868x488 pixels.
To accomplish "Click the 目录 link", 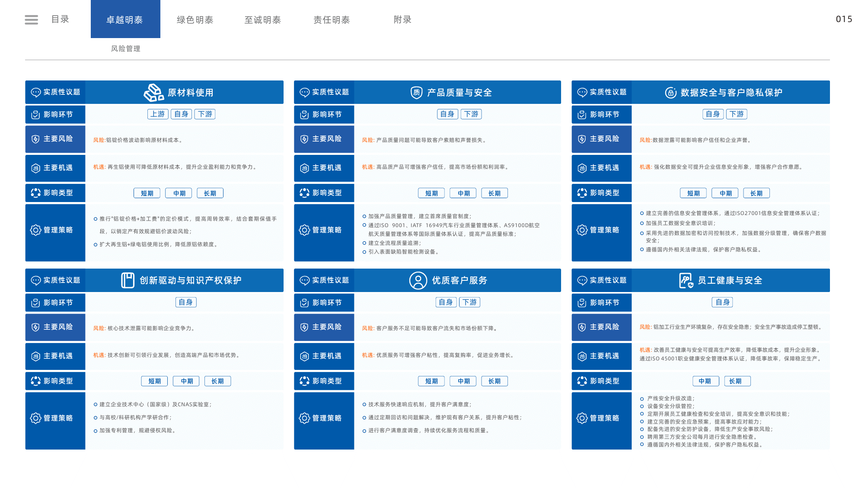I will pos(60,19).
